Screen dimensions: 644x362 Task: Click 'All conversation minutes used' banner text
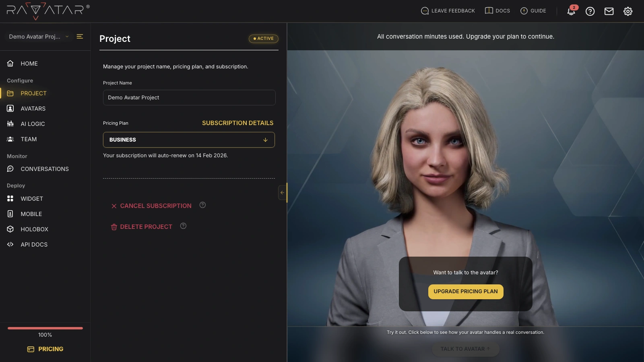pyautogui.click(x=466, y=37)
